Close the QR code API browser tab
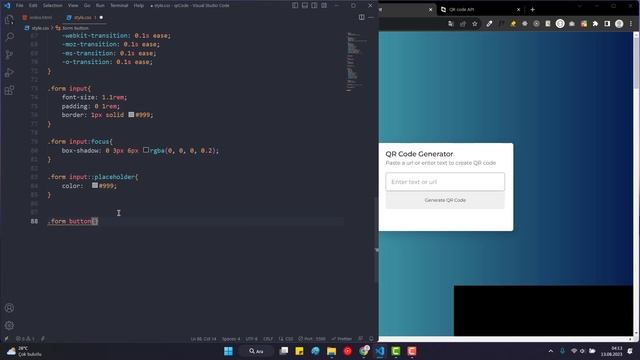This screenshot has width=640, height=360. tap(518, 9)
